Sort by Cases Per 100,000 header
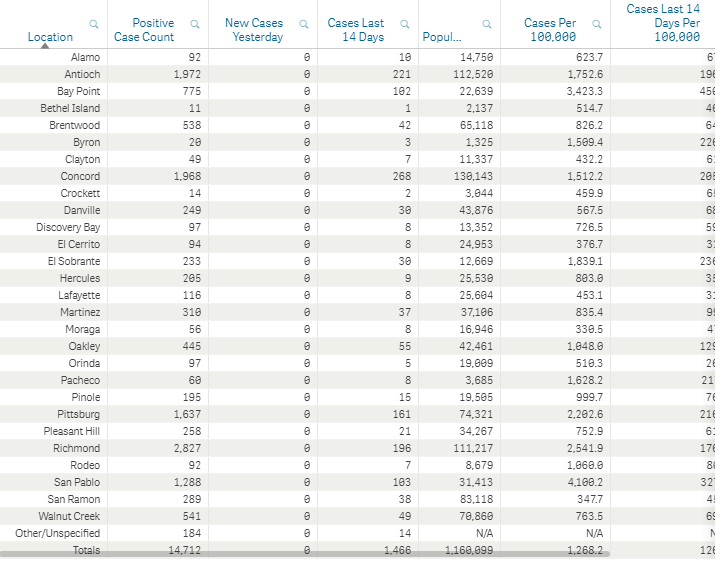 [x=550, y=30]
